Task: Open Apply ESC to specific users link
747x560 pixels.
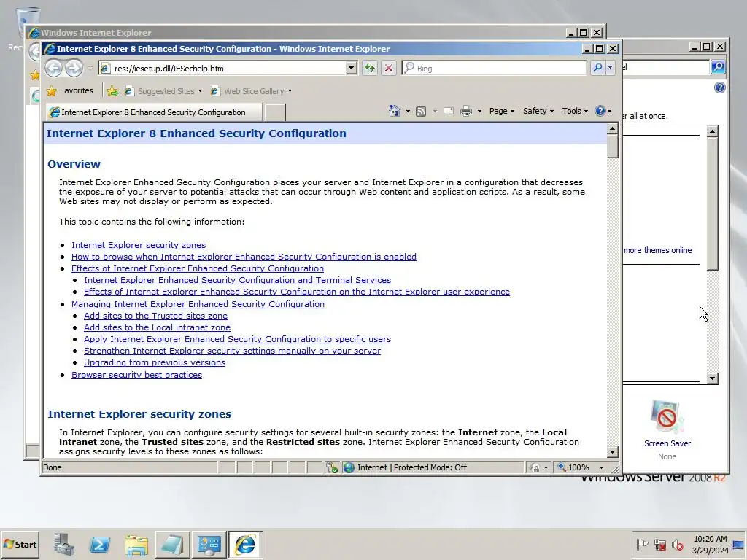Action: pyautogui.click(x=237, y=339)
